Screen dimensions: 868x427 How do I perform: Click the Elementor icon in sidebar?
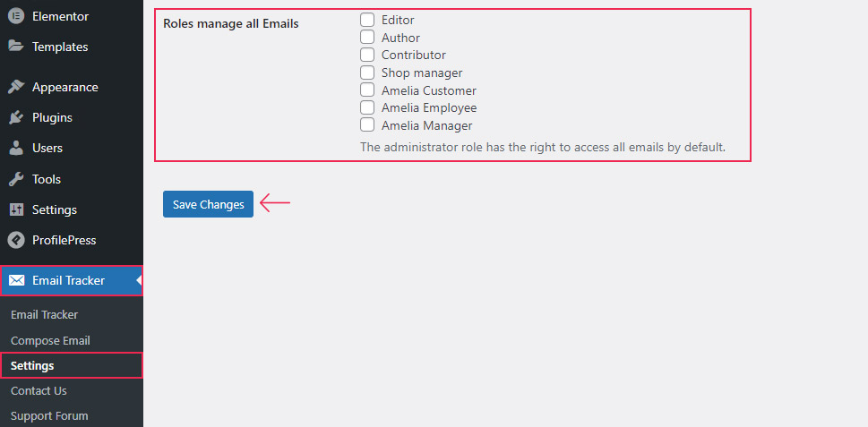[x=16, y=16]
